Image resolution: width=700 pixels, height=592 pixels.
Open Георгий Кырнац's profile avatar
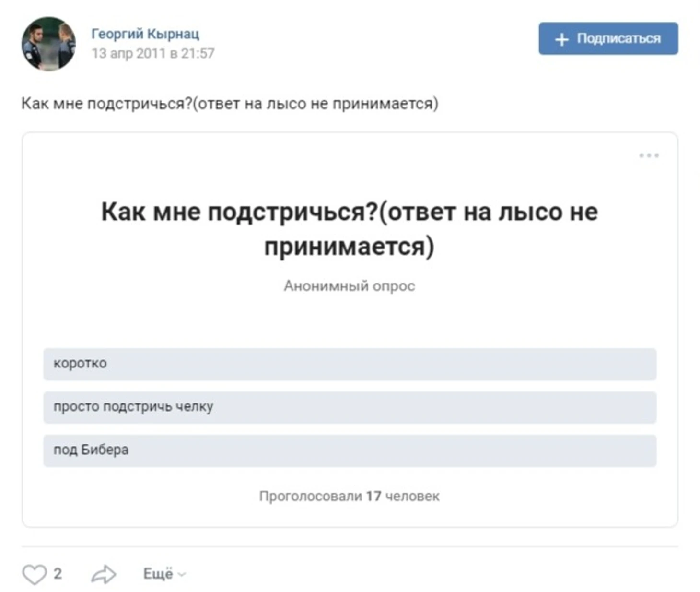[x=48, y=44]
